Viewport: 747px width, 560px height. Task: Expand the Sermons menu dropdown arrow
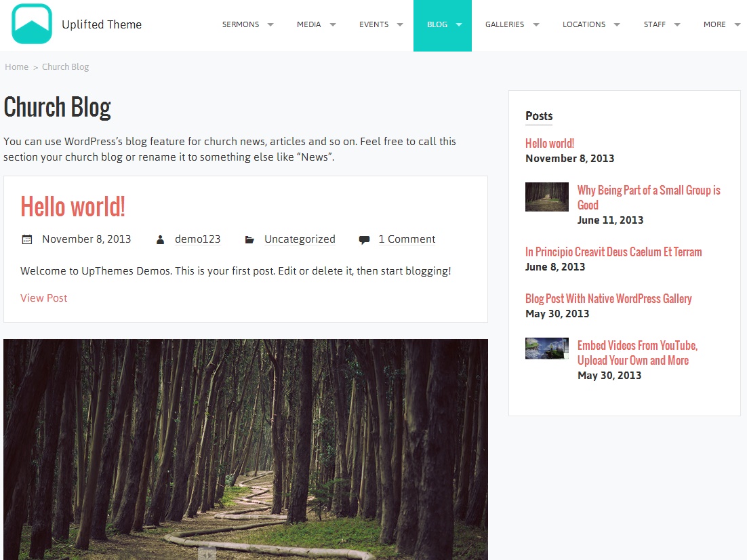(x=270, y=24)
